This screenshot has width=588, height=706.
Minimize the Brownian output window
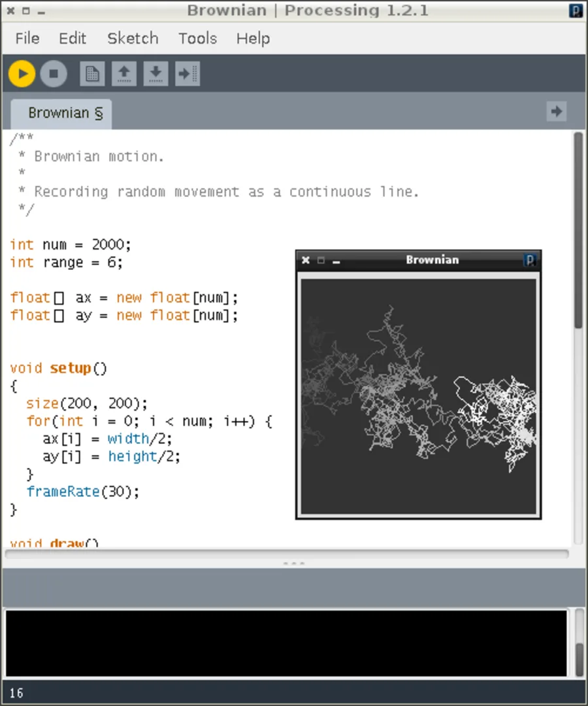[336, 261]
